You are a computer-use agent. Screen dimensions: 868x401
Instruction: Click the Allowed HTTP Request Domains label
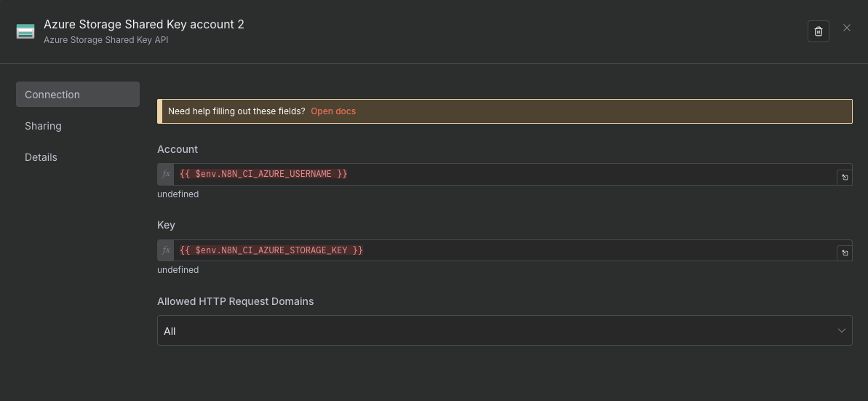click(x=235, y=301)
